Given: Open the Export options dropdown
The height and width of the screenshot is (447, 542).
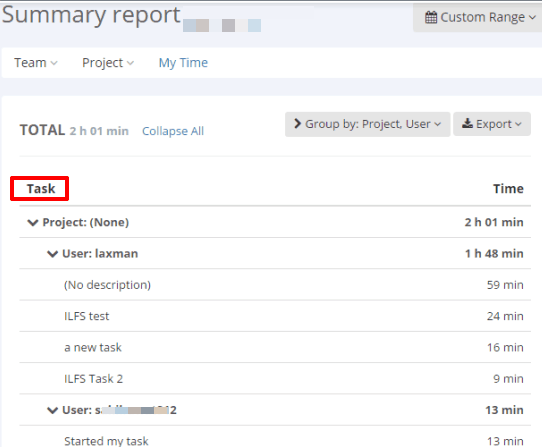Looking at the screenshot, I should (x=492, y=124).
